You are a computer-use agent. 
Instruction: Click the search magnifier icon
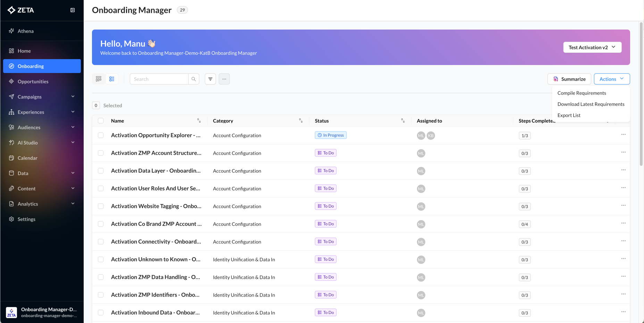(194, 79)
